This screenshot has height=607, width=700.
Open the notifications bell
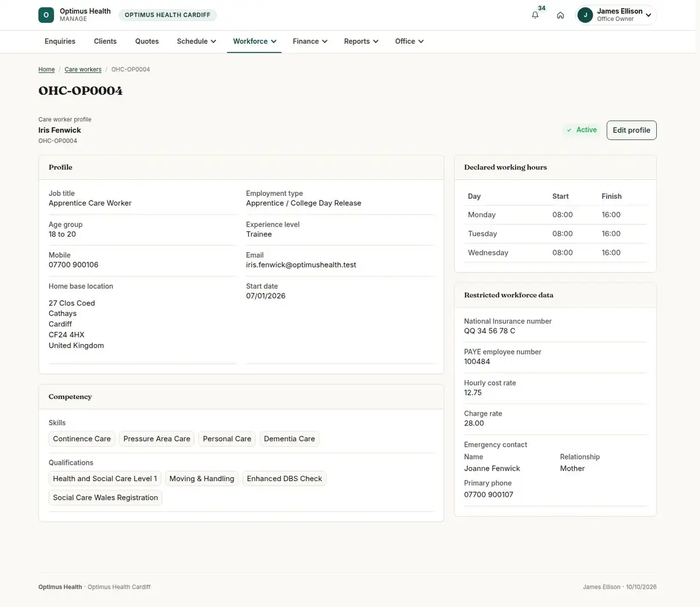[x=535, y=15]
